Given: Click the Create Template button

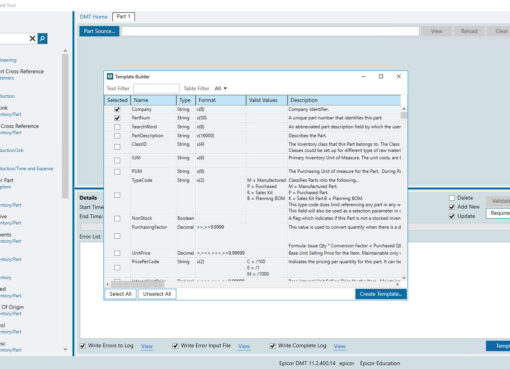Looking at the screenshot, I should coord(381,294).
